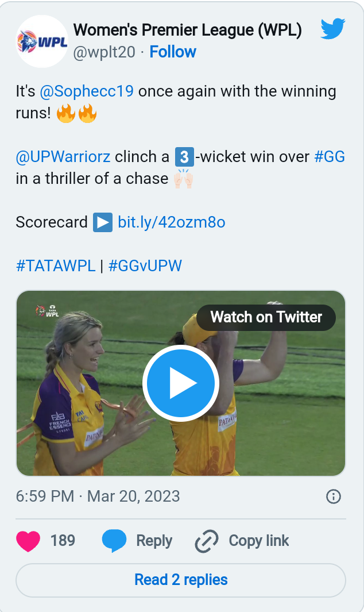Follow the @wplt20 account

173,52
